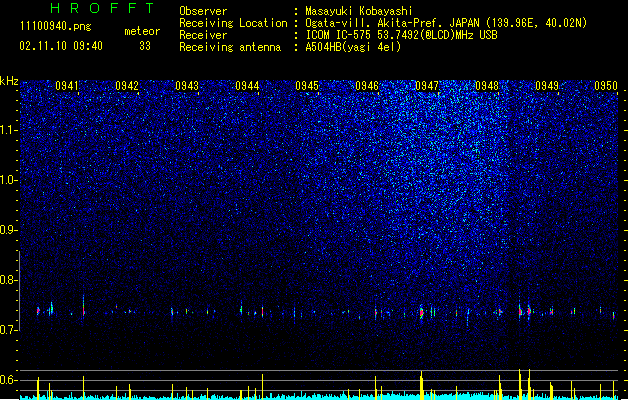This screenshot has width=629, height=400.
Task: Click the Observer label
Action: coord(203,11)
